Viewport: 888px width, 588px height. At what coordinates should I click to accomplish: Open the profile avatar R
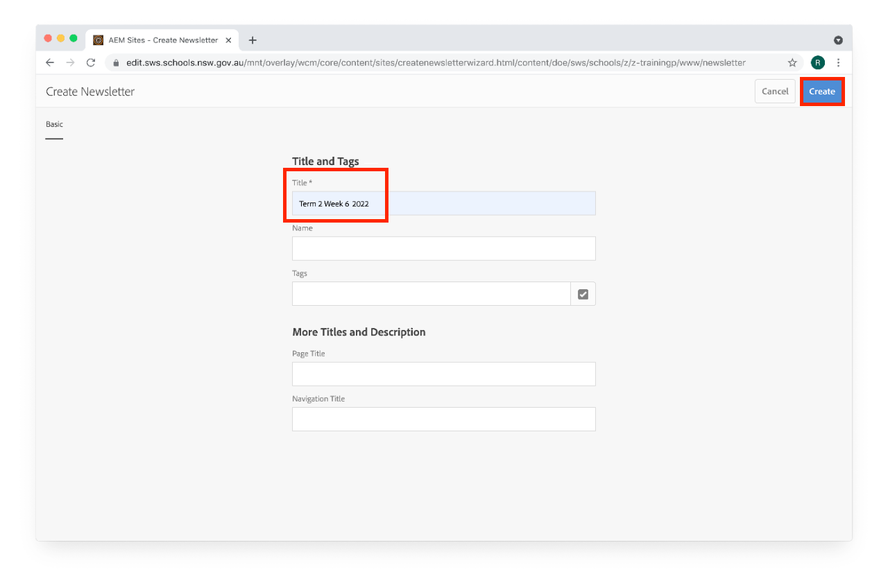818,62
